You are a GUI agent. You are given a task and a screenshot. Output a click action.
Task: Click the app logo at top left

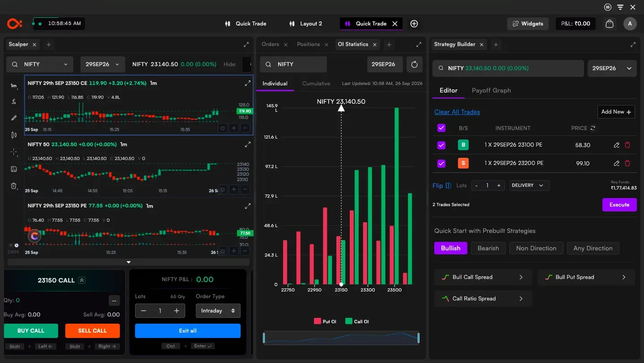click(x=14, y=24)
